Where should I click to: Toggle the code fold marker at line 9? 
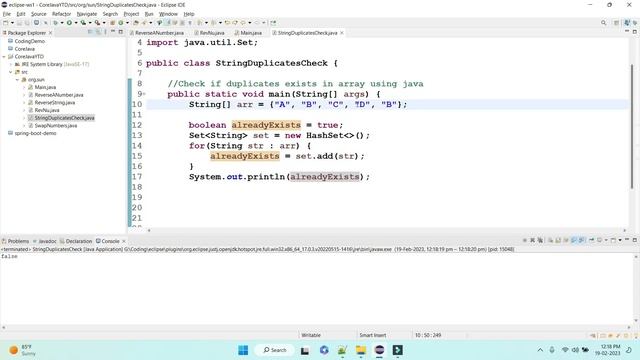(x=144, y=94)
